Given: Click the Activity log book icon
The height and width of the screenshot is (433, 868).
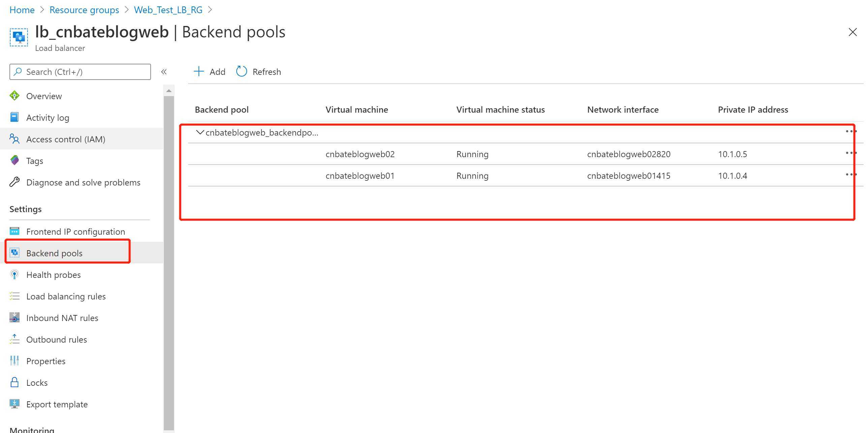Looking at the screenshot, I should tap(14, 117).
